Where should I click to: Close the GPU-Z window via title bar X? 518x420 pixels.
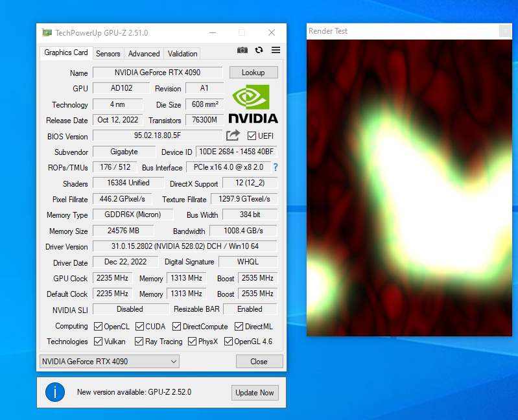tap(272, 32)
